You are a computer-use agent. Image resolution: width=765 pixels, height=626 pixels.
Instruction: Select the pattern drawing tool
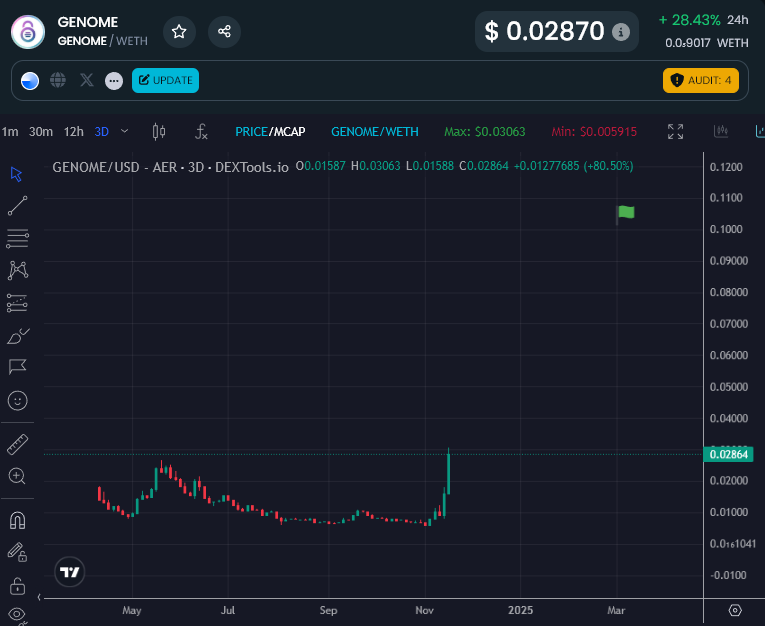(x=18, y=270)
